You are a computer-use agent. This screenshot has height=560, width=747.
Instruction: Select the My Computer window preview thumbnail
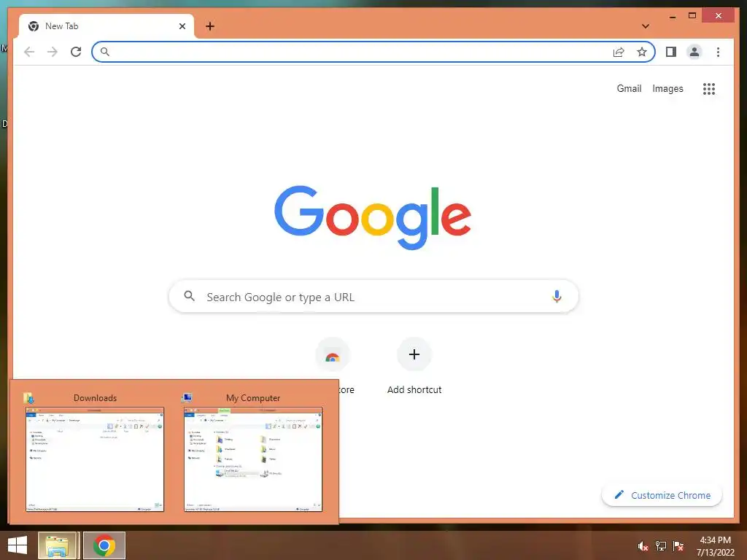click(253, 459)
